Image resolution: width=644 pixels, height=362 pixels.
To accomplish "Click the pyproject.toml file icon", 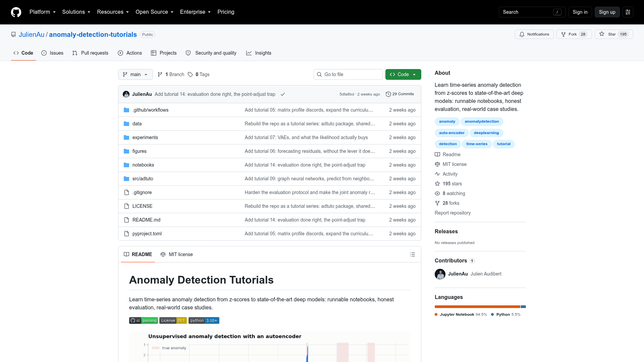I will coord(126,234).
